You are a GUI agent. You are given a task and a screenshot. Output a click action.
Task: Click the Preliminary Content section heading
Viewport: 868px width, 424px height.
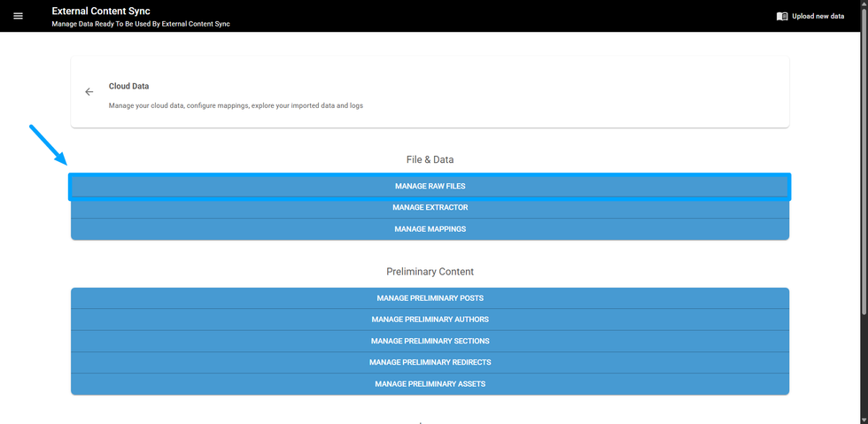coord(430,272)
